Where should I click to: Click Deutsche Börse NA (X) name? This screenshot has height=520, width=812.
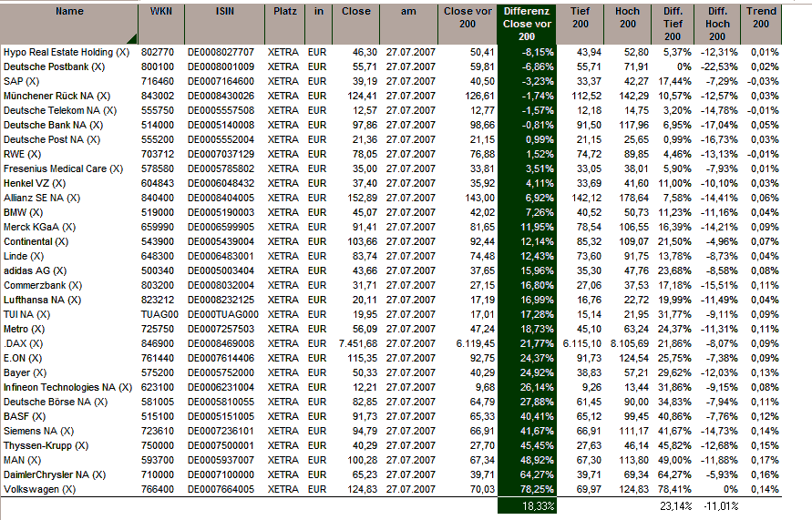coord(56,402)
